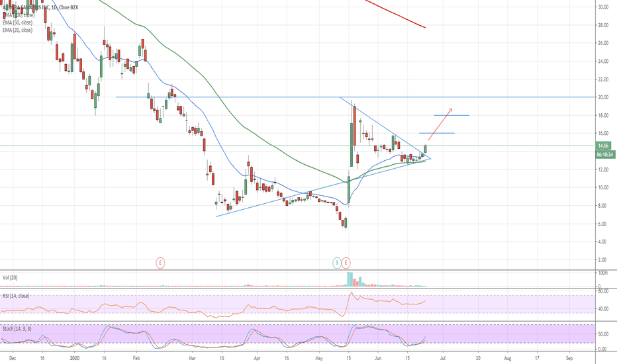The width and height of the screenshot is (617, 364).
Task: Click the 2.00 price axis label
Action: [x=603, y=259]
